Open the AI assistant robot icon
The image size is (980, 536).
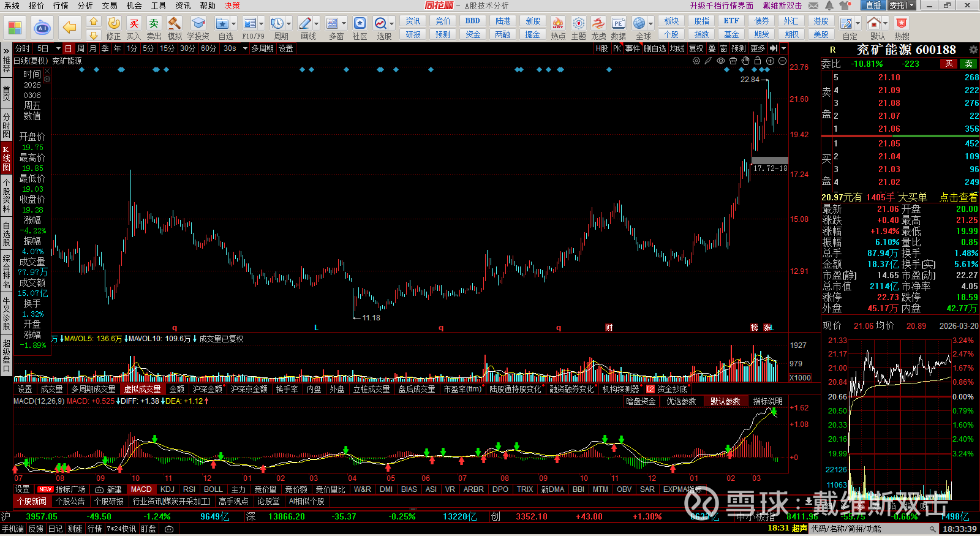[42, 28]
